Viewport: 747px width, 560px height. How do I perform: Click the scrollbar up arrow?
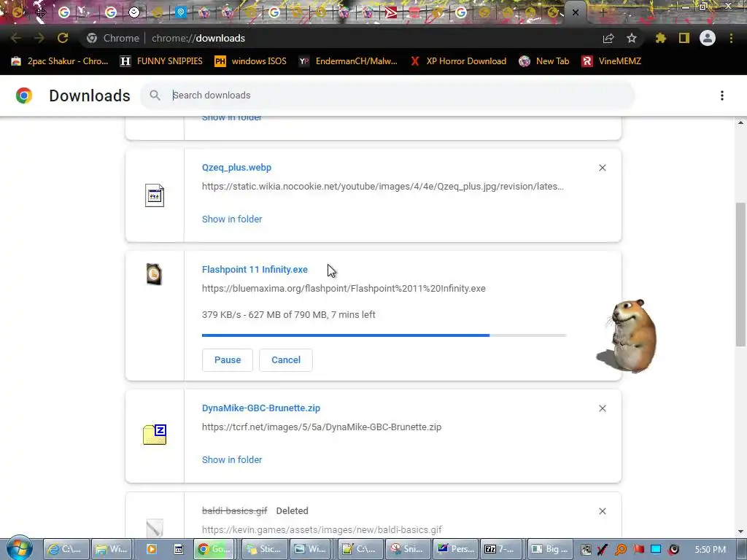[x=740, y=122]
